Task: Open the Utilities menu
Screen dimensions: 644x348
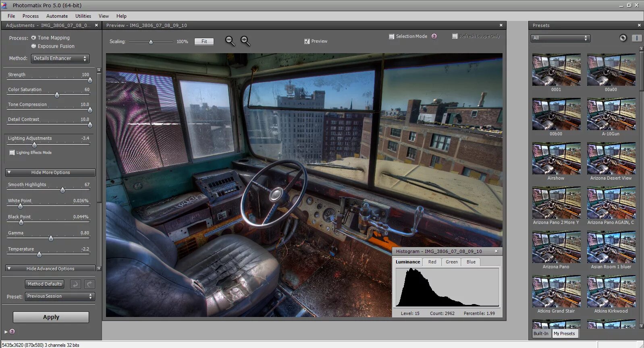Action: coord(83,16)
